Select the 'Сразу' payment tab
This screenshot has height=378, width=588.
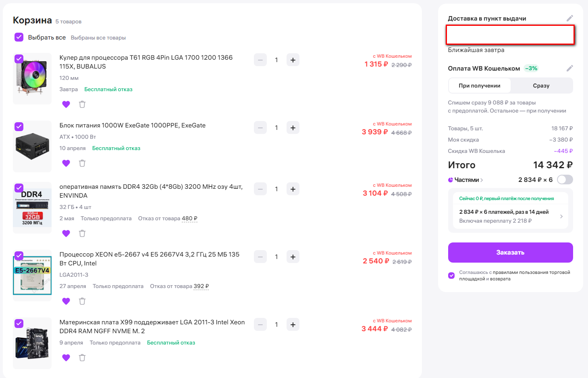[x=541, y=86]
